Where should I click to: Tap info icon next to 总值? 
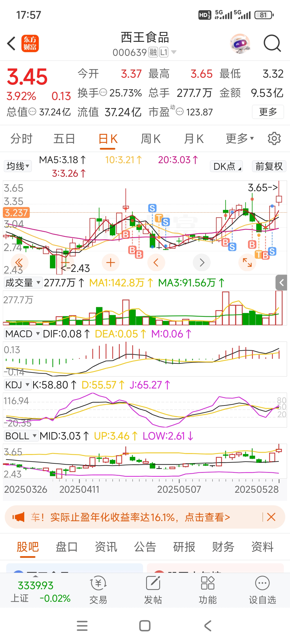coord(32,112)
